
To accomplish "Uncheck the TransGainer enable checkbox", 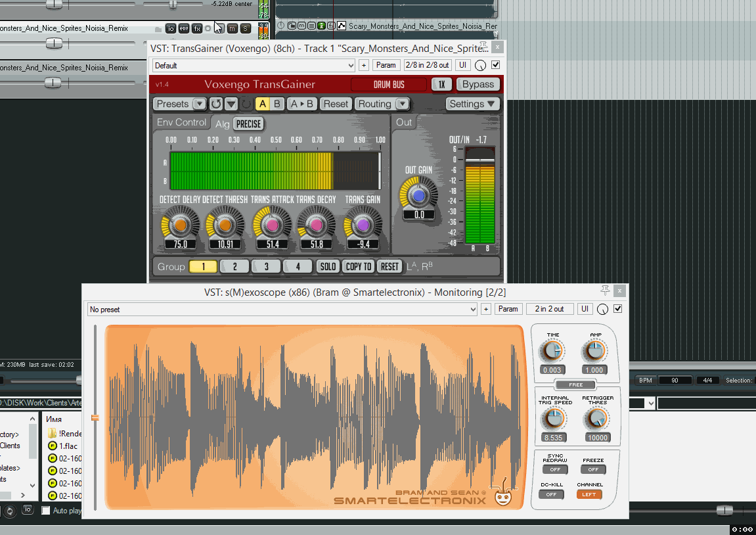I will (x=496, y=64).
